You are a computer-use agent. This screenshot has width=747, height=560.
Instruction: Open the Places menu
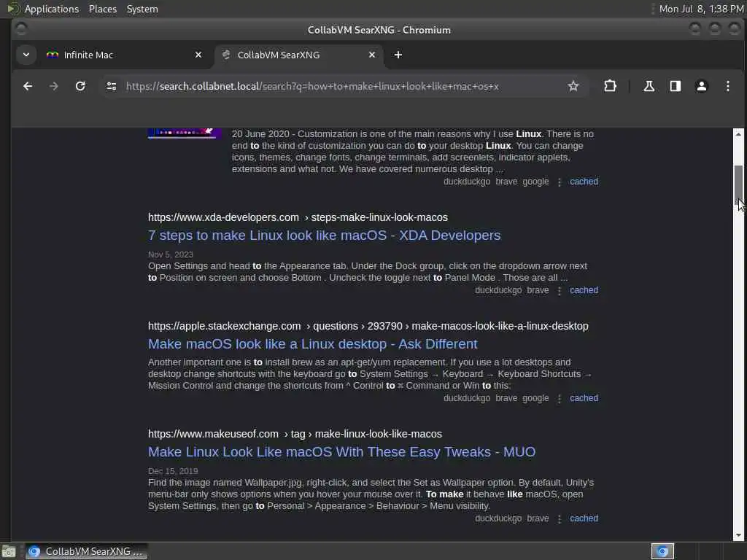102,9
